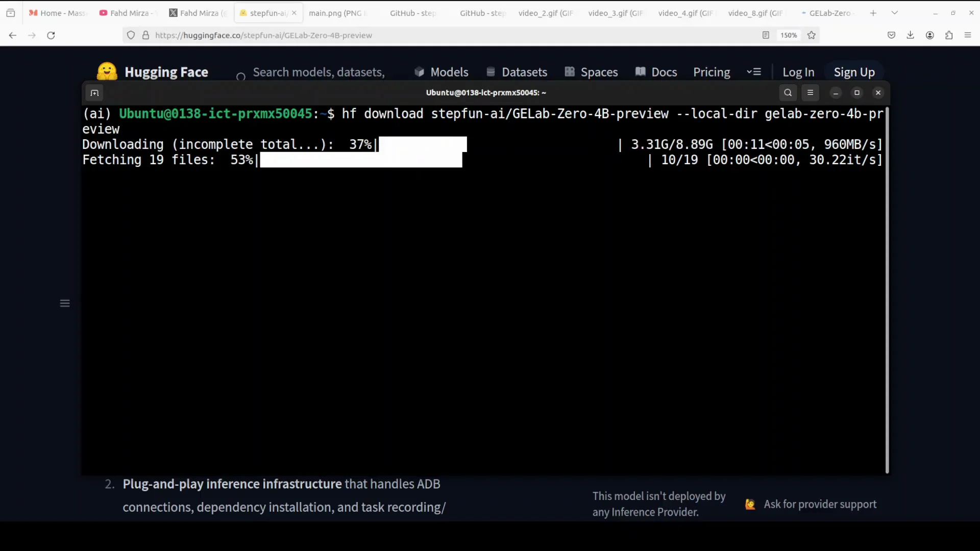Open the terminal hamburger menu
The image size is (980, 551).
811,93
